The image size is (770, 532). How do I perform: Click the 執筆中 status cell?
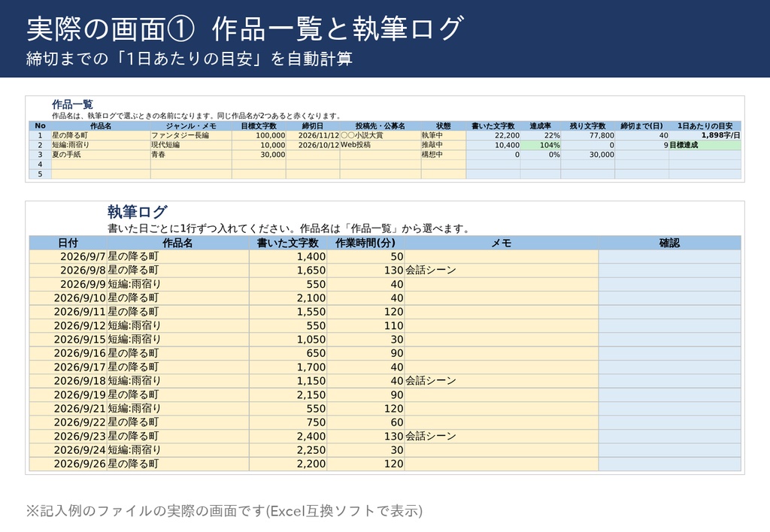(x=444, y=135)
